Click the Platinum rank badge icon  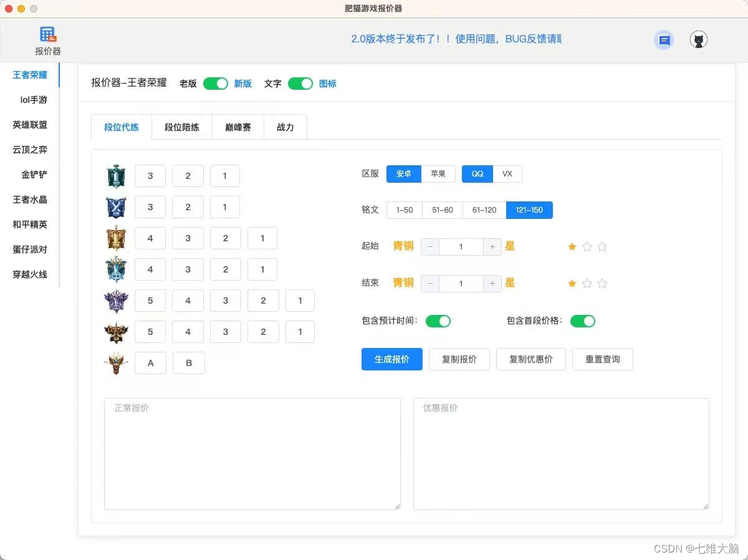pos(116,269)
